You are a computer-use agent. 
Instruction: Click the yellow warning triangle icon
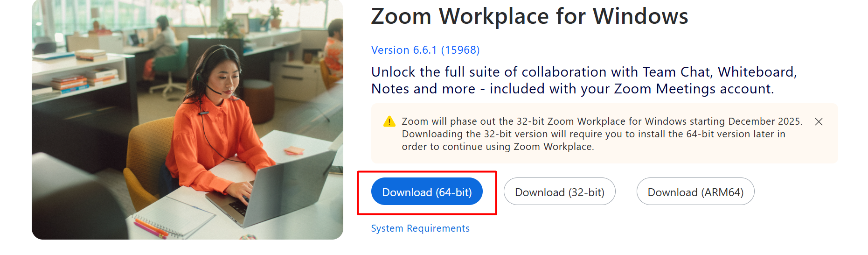pos(389,122)
